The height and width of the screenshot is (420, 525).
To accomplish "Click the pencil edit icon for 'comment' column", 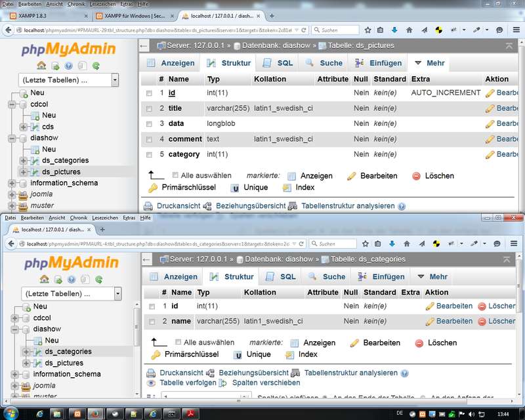I will click(490, 139).
